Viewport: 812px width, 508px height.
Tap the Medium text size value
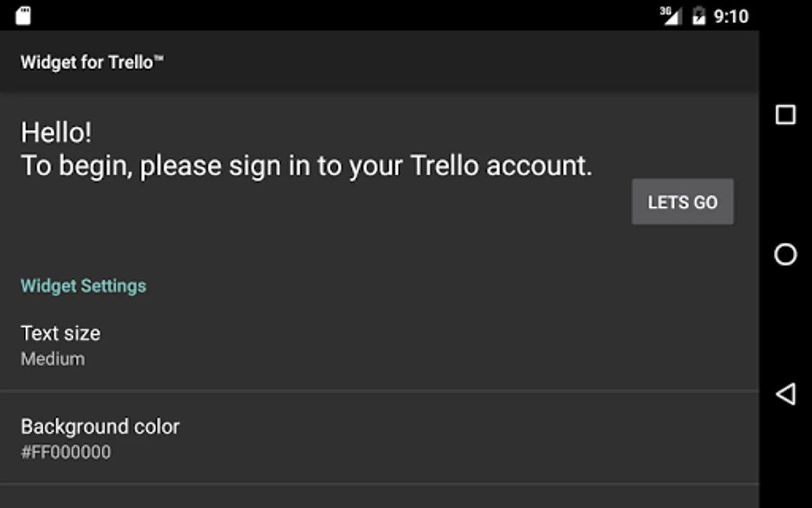point(53,359)
